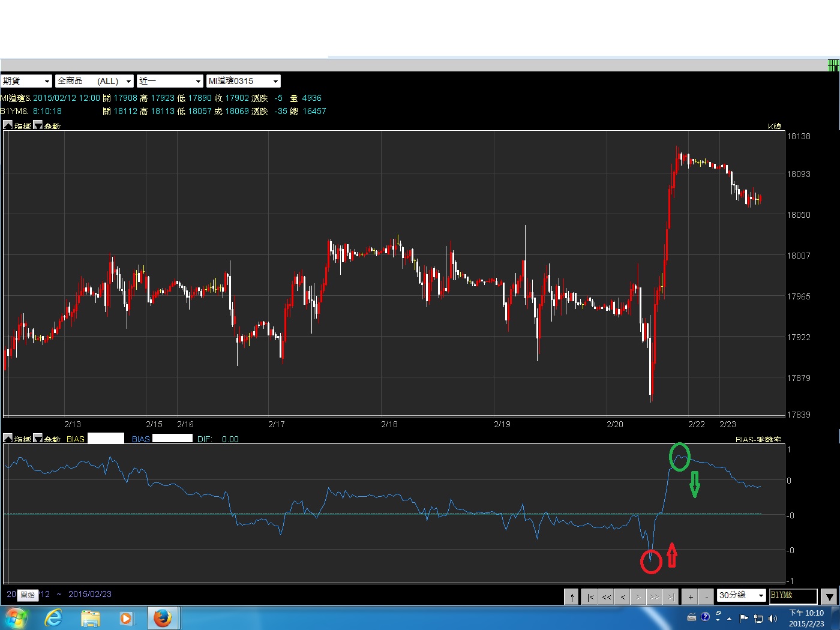
Task: Click the << fast backward button
Action: tap(607, 596)
